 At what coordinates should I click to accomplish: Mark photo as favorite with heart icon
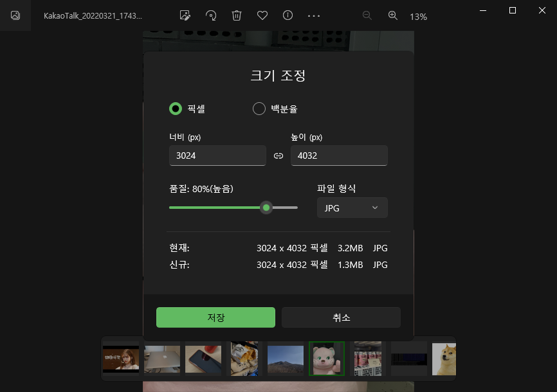coord(262,15)
